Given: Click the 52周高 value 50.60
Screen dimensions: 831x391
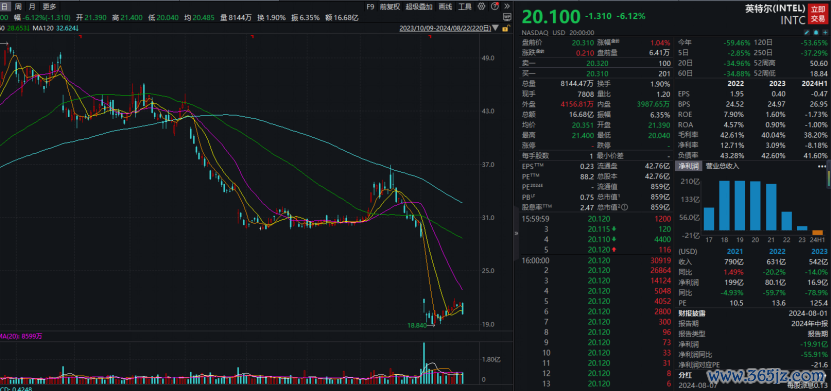Looking at the screenshot, I should point(818,63).
